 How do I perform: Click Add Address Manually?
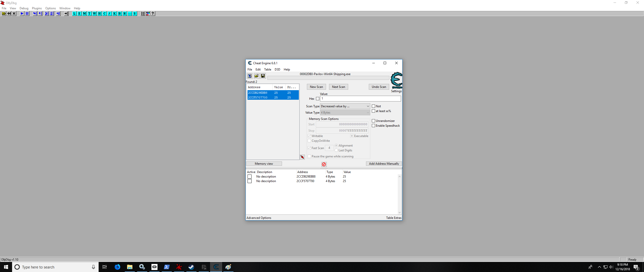pyautogui.click(x=384, y=164)
